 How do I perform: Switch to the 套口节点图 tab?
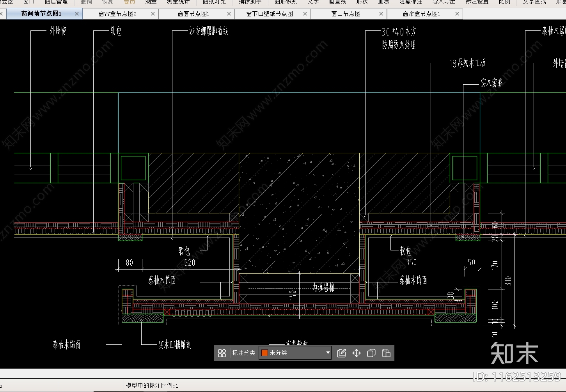click(x=346, y=14)
